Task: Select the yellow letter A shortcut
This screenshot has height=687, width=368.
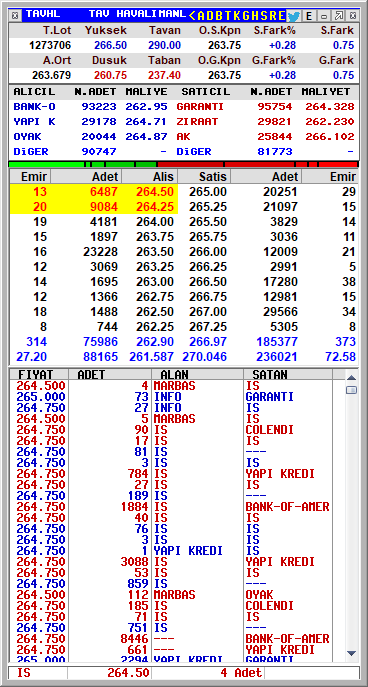Action: click(x=202, y=16)
